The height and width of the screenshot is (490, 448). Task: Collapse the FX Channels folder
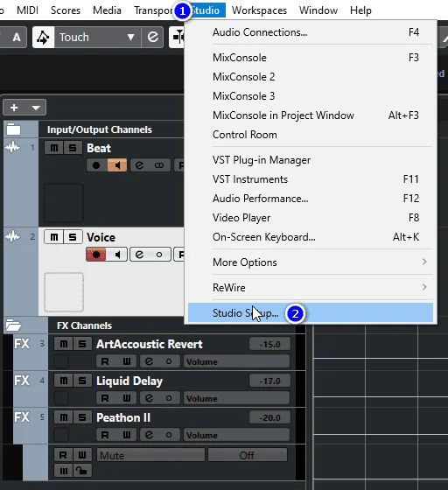coord(13,325)
